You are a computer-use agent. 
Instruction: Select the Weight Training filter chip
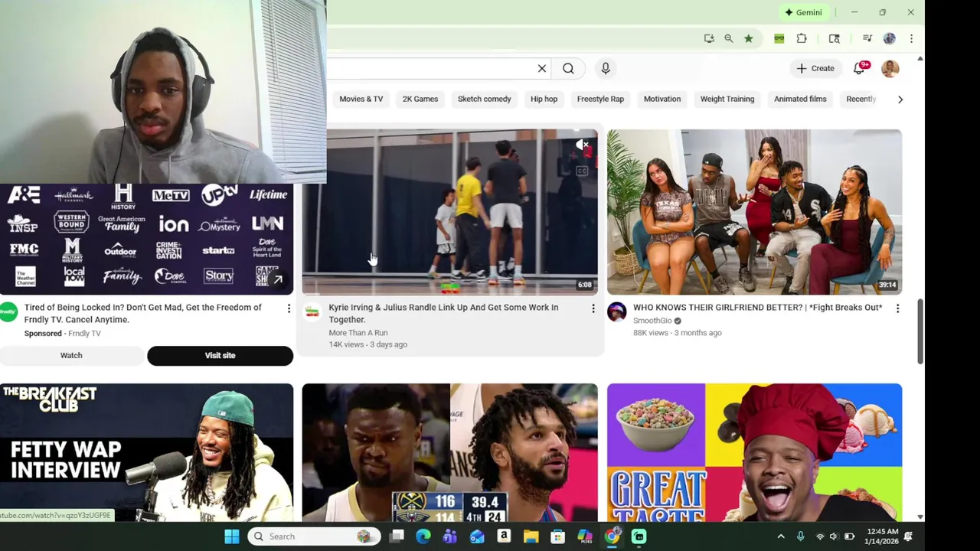click(x=727, y=99)
